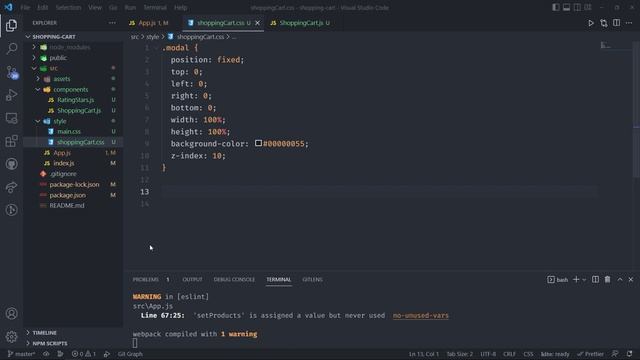640x360 pixels.
Task: Change language mode CSS in status bar
Action: 528,354
